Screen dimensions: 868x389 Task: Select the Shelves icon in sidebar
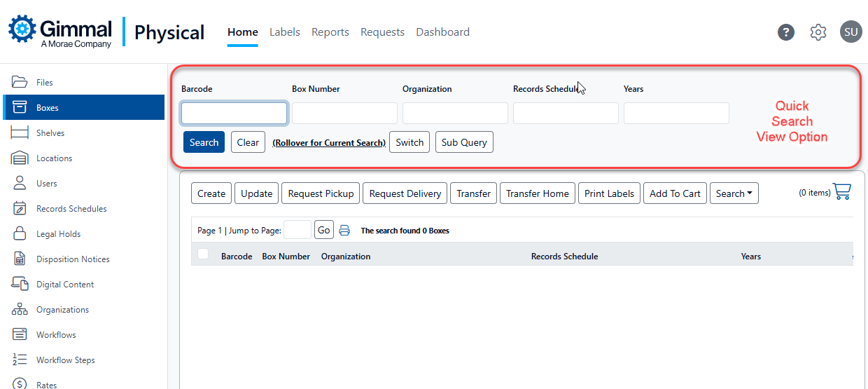19,133
